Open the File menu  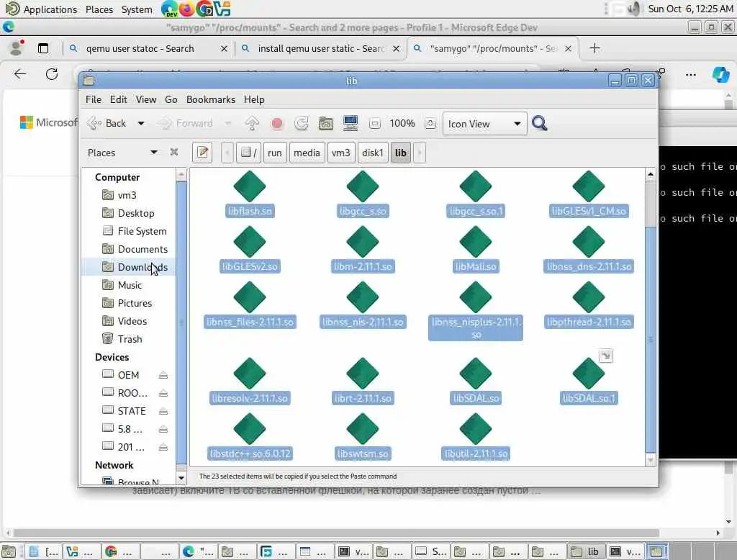(x=94, y=99)
